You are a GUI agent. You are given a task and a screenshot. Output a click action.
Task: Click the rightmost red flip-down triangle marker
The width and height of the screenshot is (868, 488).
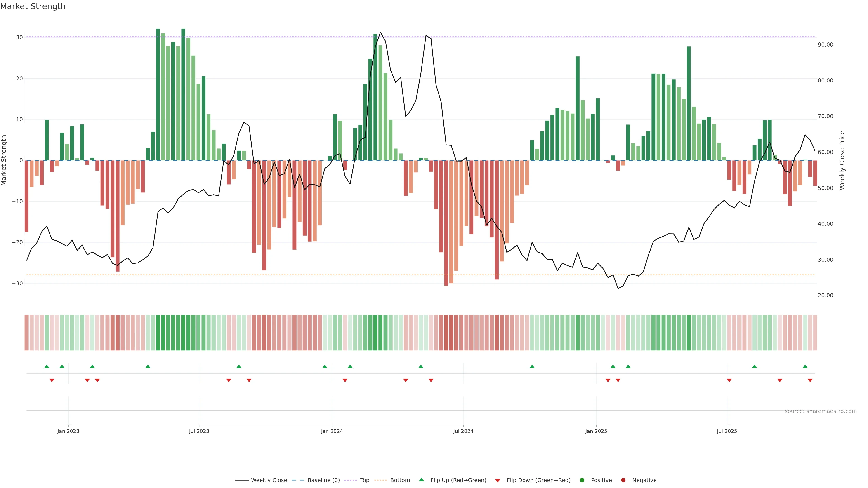810,380
